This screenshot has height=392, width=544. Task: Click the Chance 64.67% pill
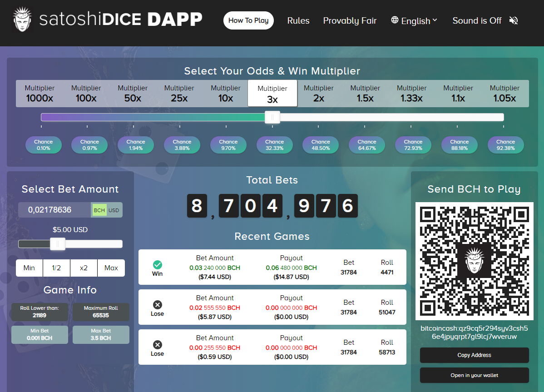point(367,145)
